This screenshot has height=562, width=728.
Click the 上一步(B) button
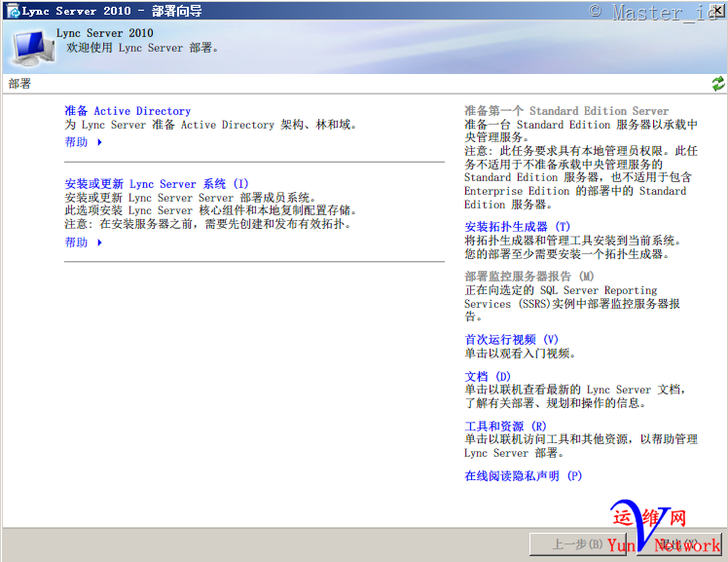577,543
